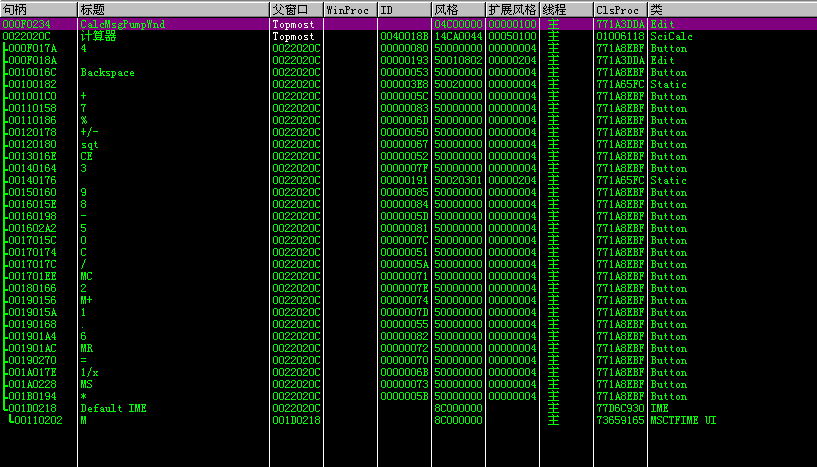Select the sqt button entry
817x467 pixels.
pyautogui.click(x=90, y=144)
